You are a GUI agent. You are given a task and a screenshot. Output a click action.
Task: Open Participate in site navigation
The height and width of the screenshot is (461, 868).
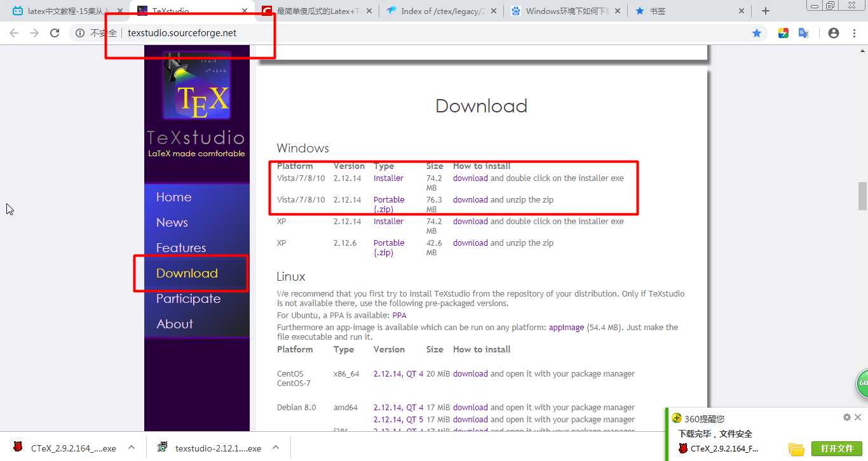point(188,298)
